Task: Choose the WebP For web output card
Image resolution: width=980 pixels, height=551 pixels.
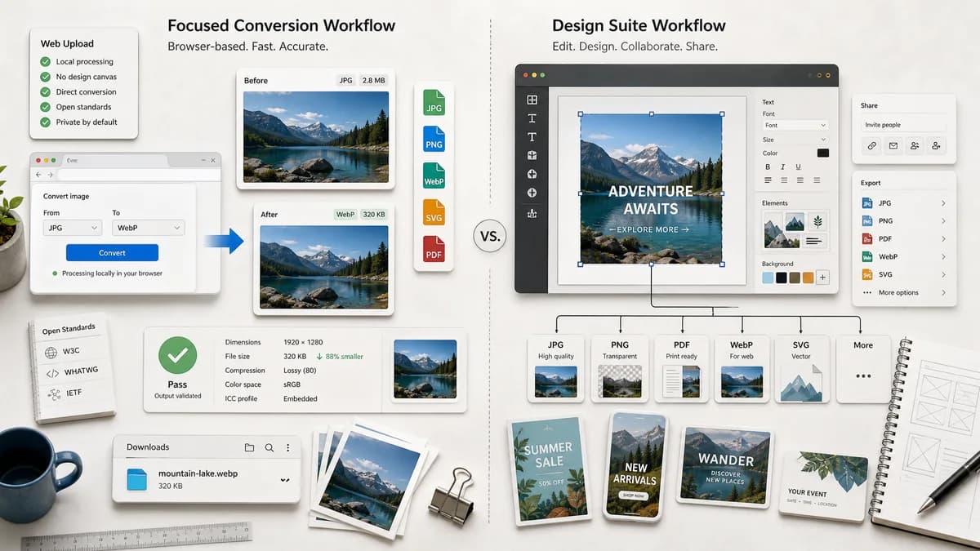Action: point(742,368)
